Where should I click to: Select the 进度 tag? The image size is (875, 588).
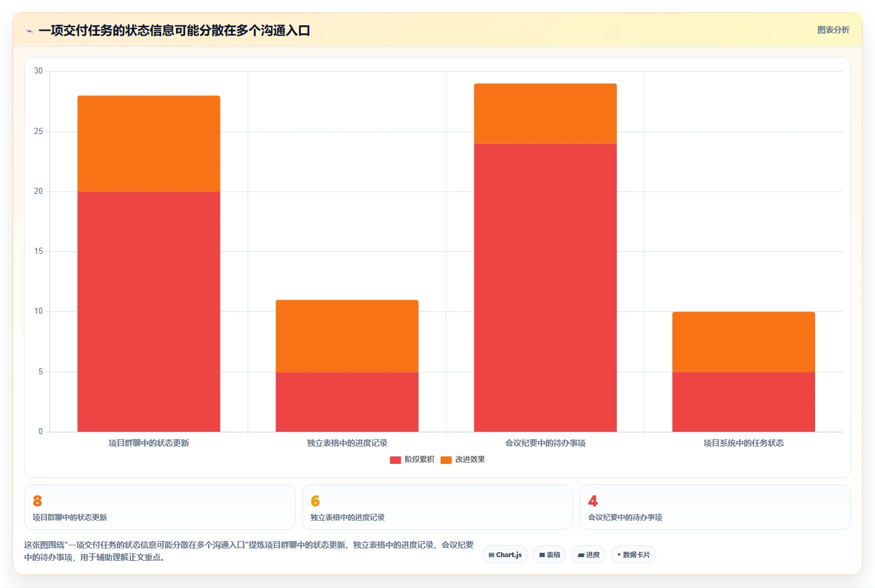click(588, 555)
